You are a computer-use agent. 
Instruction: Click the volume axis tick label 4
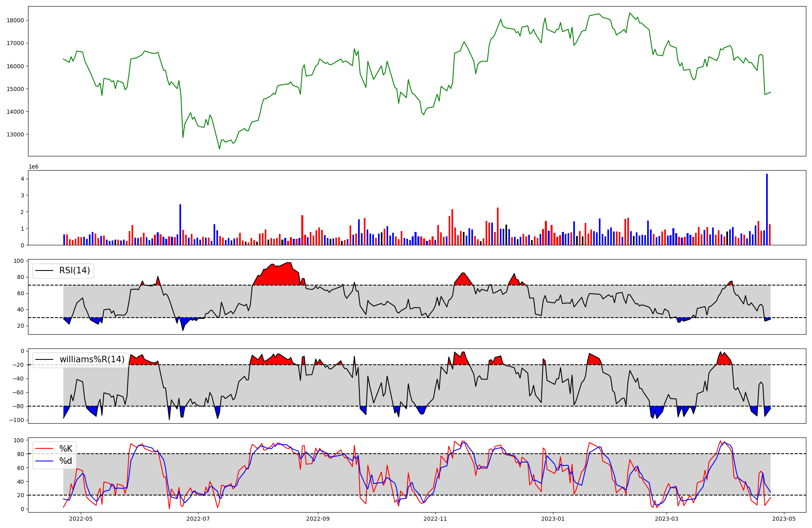22,179
